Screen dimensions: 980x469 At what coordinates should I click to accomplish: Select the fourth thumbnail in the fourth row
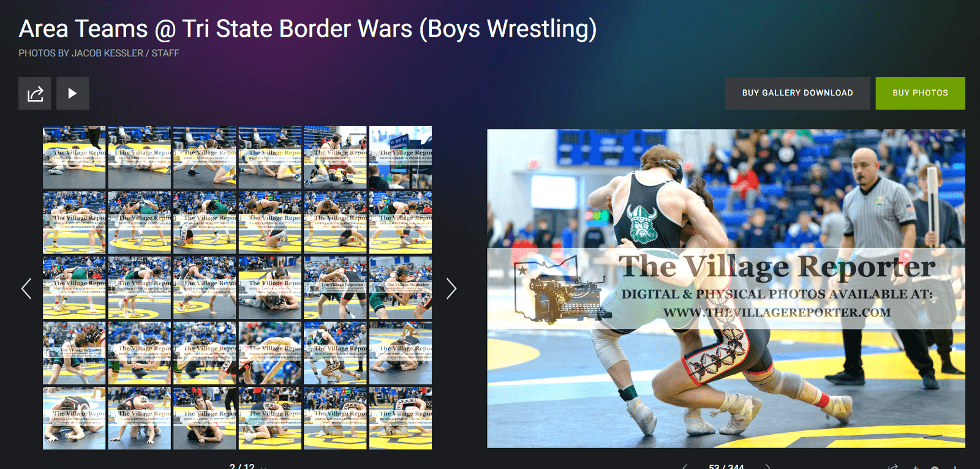[270, 353]
